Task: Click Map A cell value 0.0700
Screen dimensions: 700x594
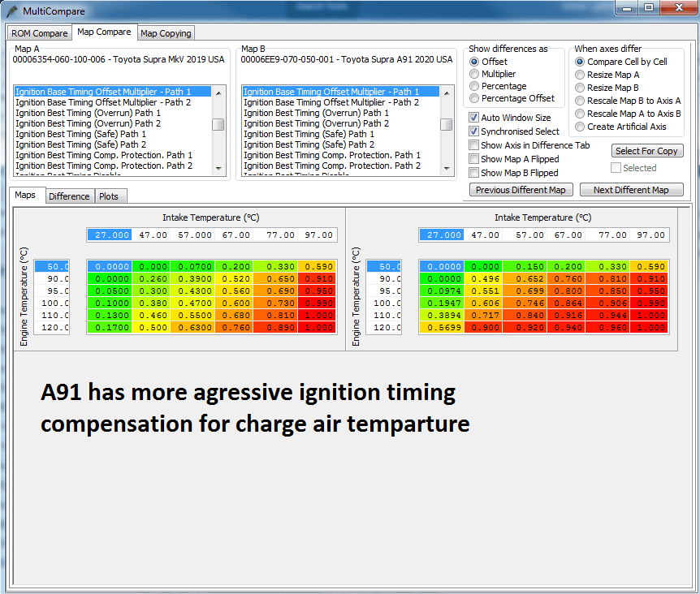Action: pyautogui.click(x=192, y=267)
